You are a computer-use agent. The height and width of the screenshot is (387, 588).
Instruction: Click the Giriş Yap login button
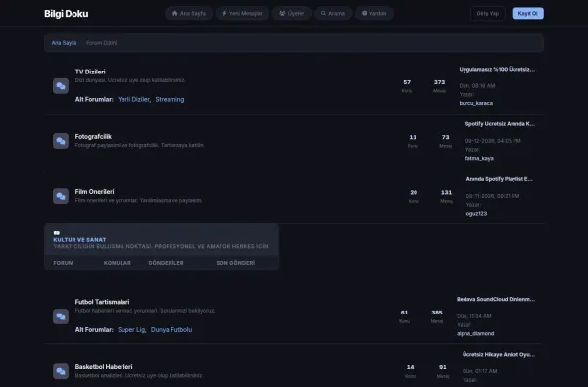(488, 13)
